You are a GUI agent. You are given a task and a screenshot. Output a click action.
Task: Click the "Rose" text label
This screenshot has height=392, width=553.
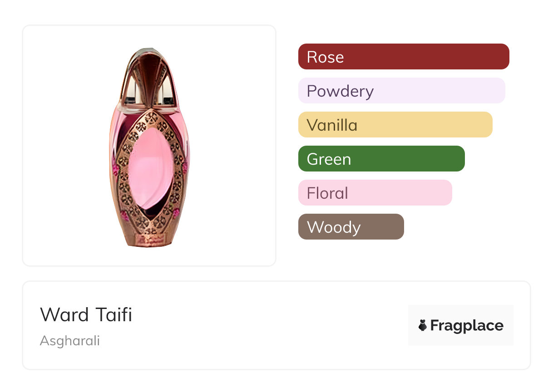[325, 57]
